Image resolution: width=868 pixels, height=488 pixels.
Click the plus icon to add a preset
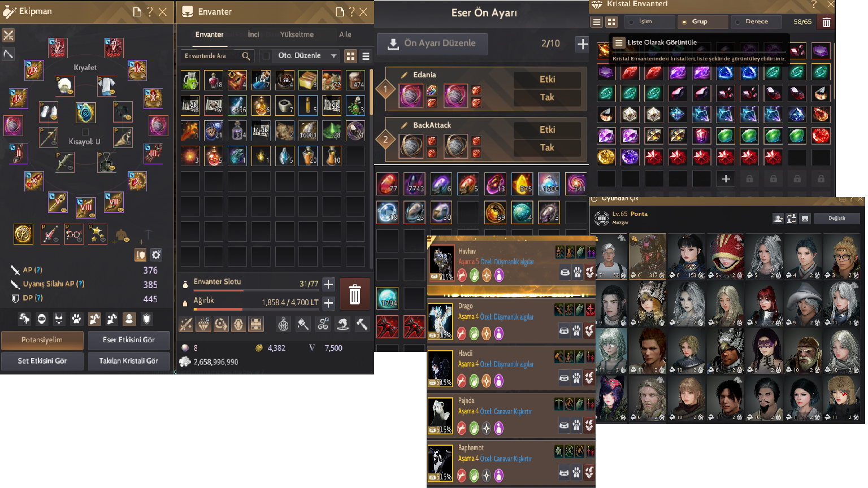[x=582, y=43]
